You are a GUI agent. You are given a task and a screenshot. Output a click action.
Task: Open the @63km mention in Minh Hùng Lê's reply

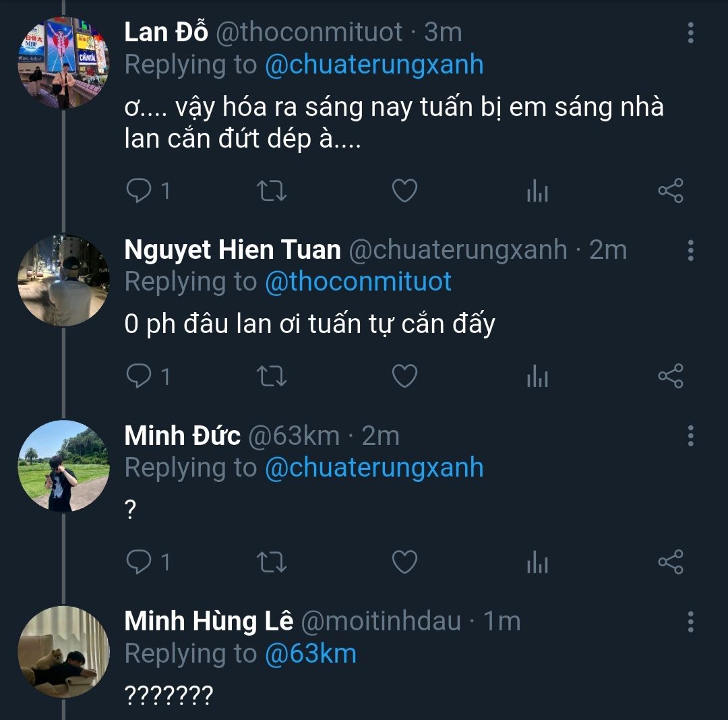(310, 654)
